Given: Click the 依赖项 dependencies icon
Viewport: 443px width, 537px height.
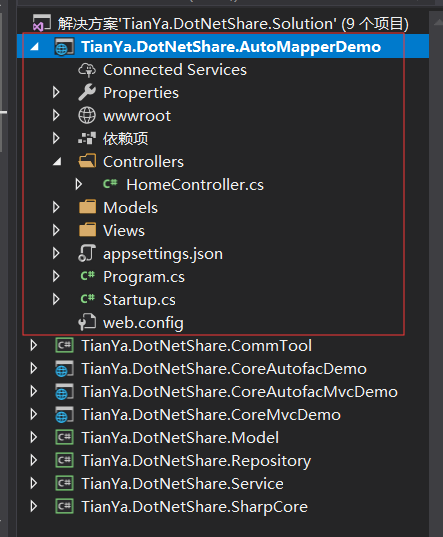Looking at the screenshot, I should point(87,138).
